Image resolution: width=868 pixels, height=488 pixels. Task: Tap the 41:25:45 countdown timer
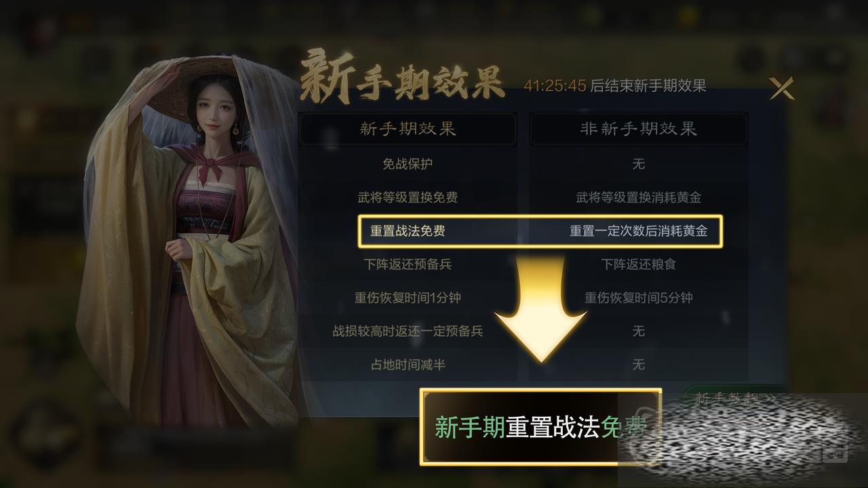(555, 86)
